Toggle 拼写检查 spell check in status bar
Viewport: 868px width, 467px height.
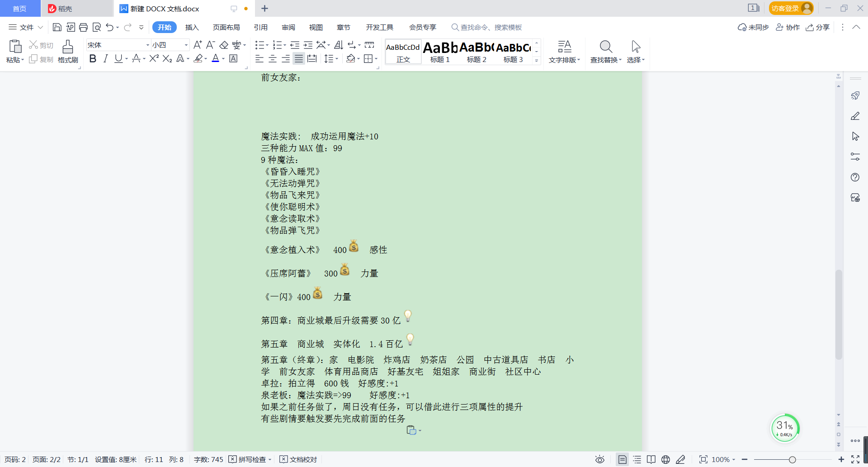250,460
